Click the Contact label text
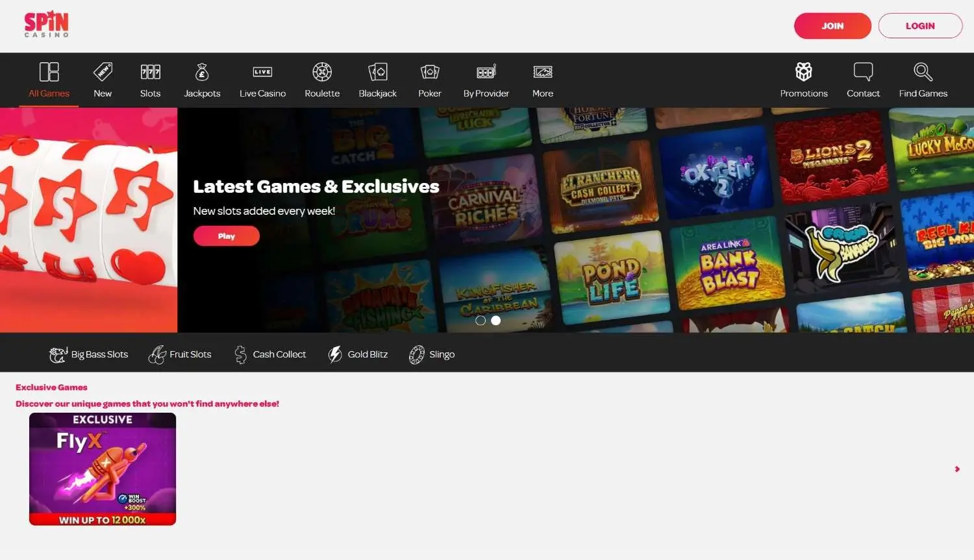This screenshot has width=974, height=560. pyautogui.click(x=863, y=93)
